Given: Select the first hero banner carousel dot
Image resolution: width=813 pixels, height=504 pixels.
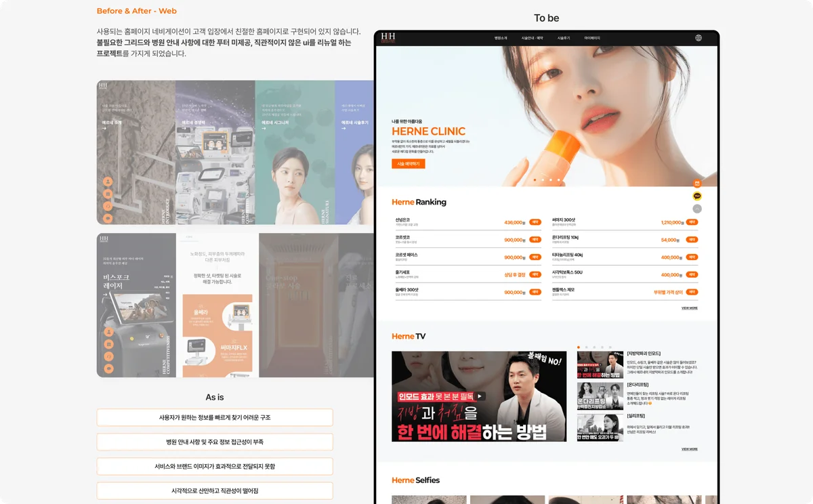Looking at the screenshot, I should pos(534,180).
